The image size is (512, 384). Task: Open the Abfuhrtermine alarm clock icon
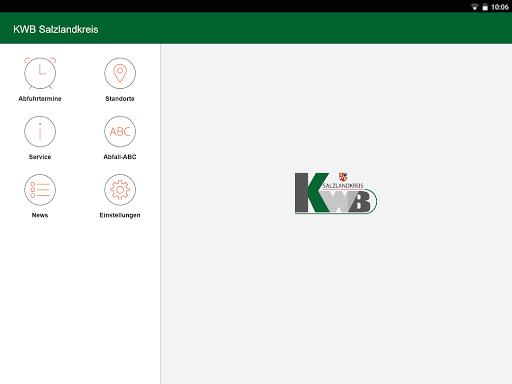(40, 73)
